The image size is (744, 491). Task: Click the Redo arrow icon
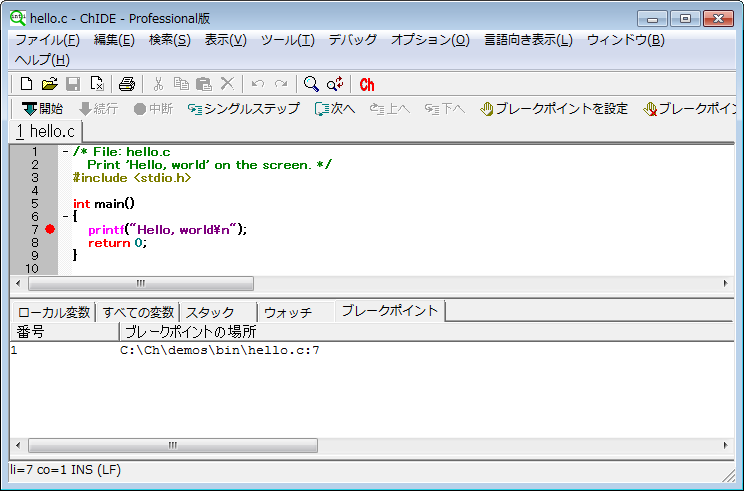[281, 84]
